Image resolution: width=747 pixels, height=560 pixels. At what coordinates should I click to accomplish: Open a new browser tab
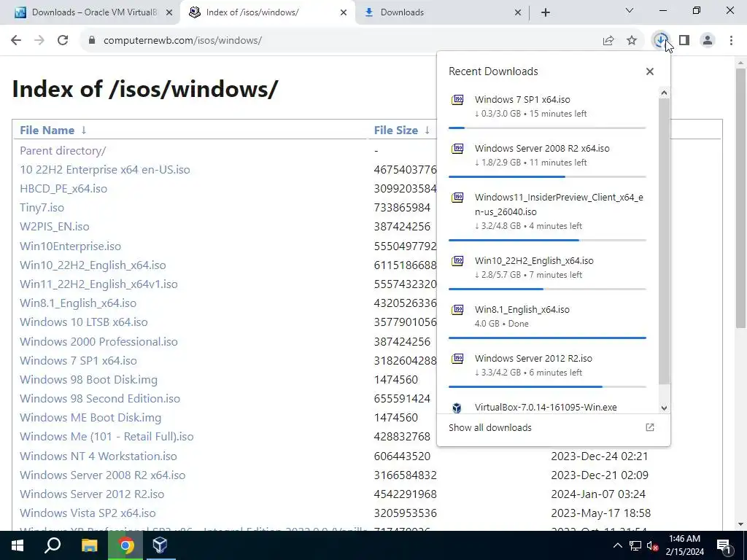pos(546,12)
